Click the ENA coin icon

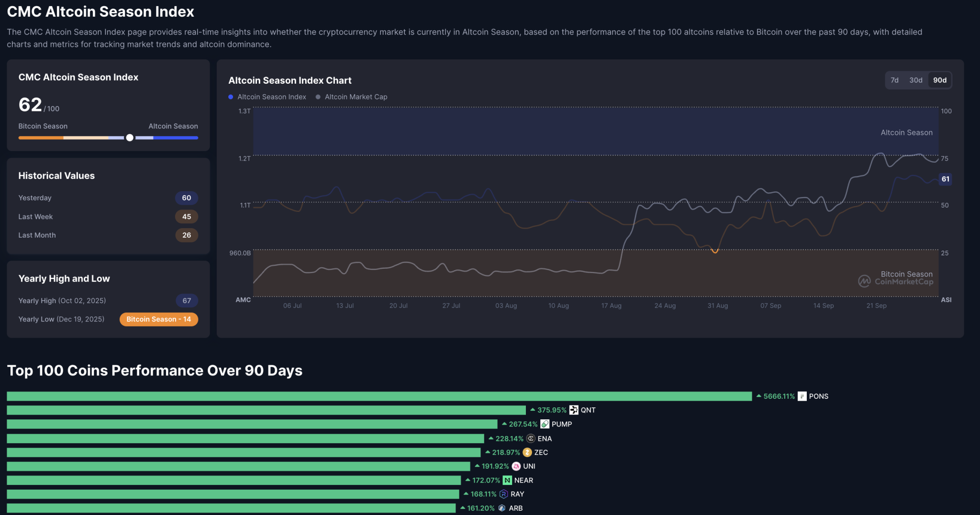(x=531, y=438)
